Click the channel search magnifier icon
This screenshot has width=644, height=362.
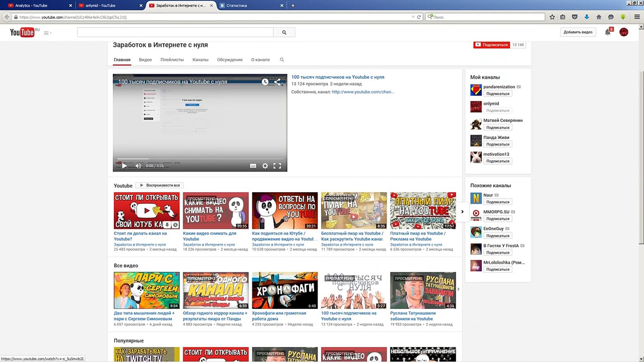(x=282, y=60)
